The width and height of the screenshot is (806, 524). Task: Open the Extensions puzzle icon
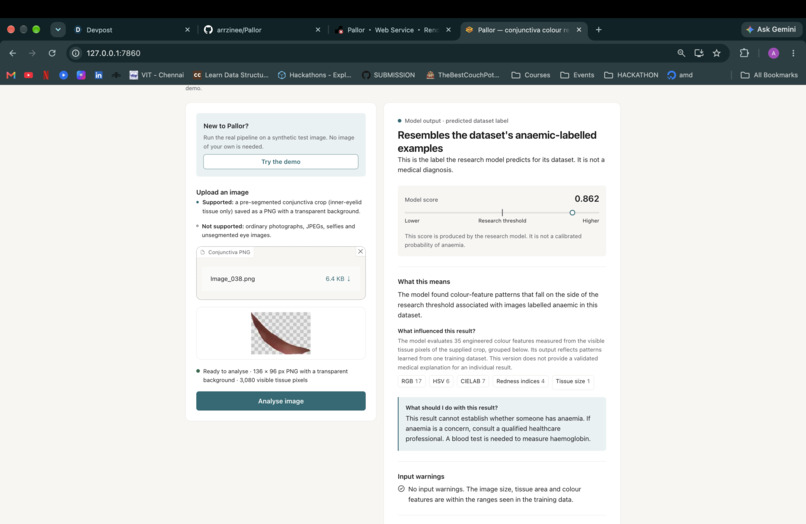pyautogui.click(x=744, y=53)
